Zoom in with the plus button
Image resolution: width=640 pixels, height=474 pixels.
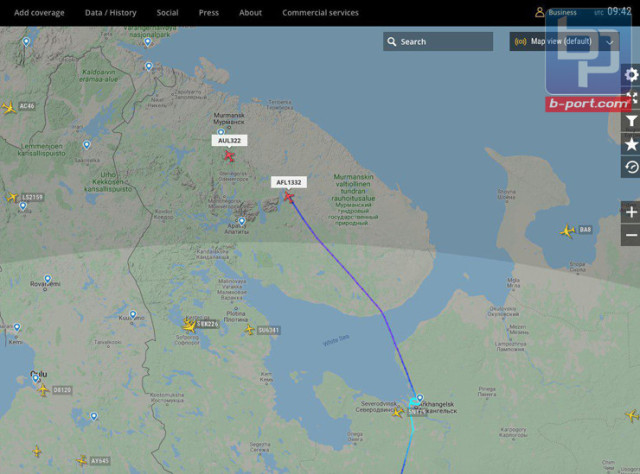click(631, 212)
